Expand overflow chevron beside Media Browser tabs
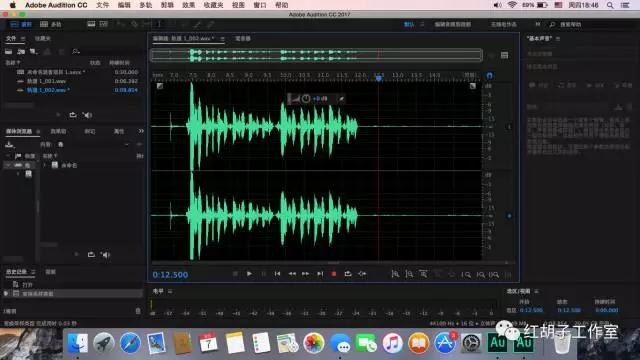Viewport: 640px width, 360px height. point(141,131)
